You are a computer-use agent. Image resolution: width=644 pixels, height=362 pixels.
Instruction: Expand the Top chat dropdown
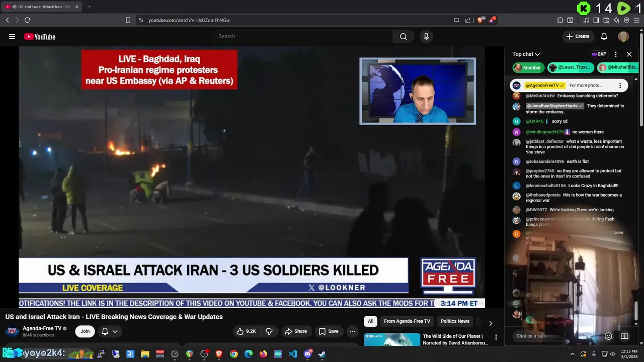click(x=526, y=54)
